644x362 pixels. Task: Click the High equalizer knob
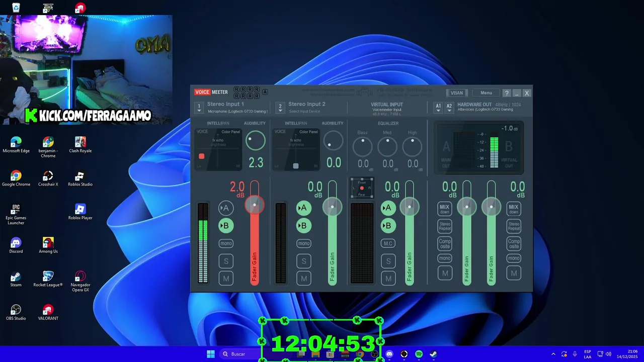413,147
